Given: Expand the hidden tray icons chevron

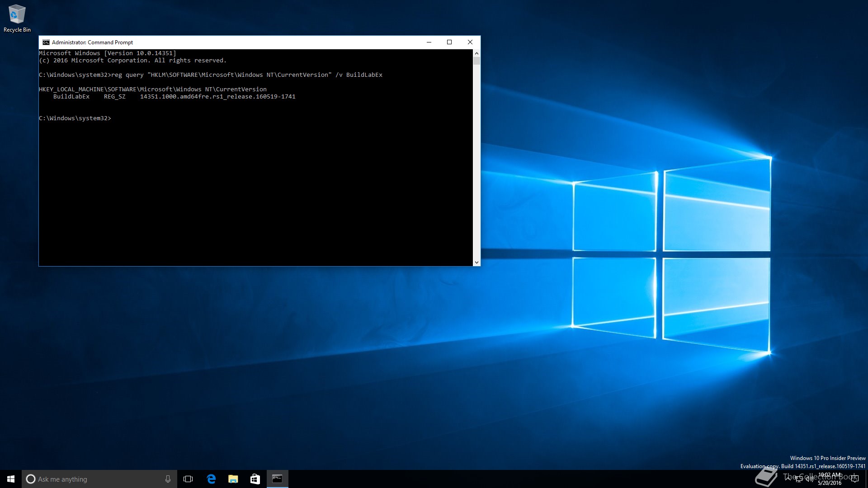Looking at the screenshot, I should [x=788, y=478].
